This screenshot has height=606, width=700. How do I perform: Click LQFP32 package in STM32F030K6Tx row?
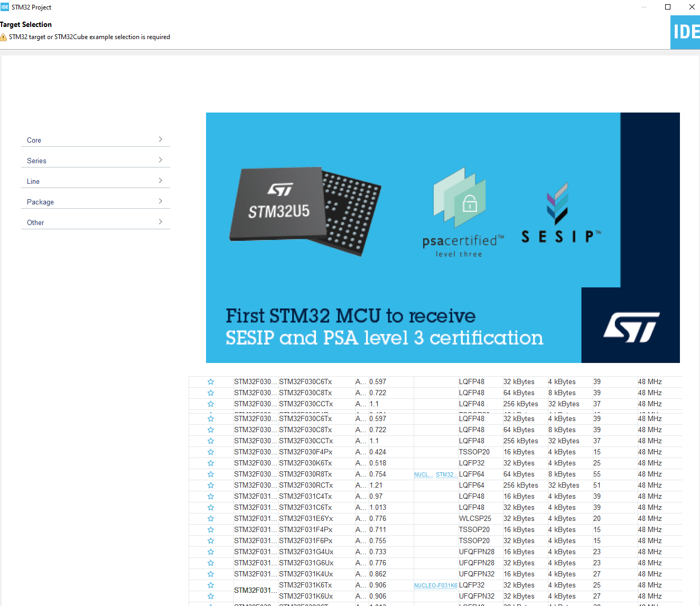(x=472, y=463)
